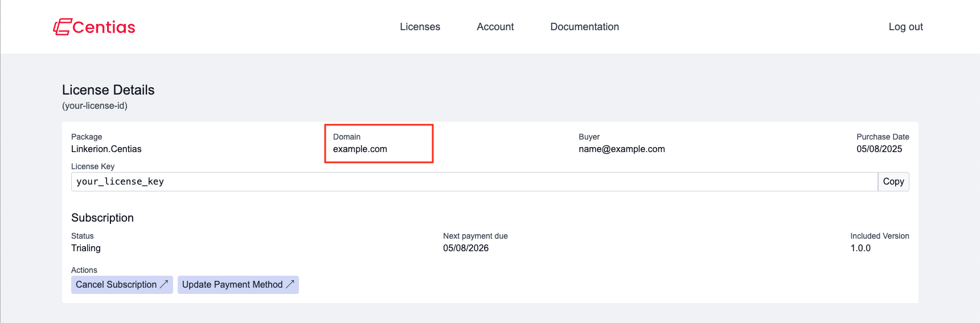The height and width of the screenshot is (323, 980).
Task: Click the arrow icon on Update Payment Method
Action: [x=290, y=284]
